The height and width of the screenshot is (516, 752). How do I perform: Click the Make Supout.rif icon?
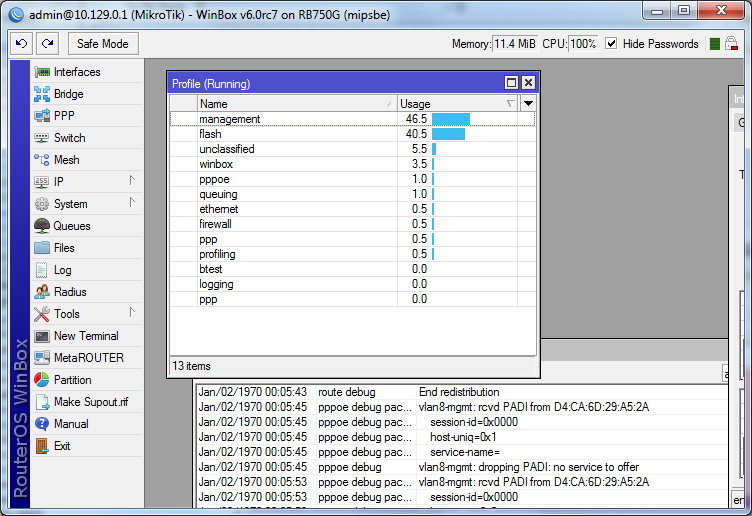pyautogui.click(x=42, y=402)
